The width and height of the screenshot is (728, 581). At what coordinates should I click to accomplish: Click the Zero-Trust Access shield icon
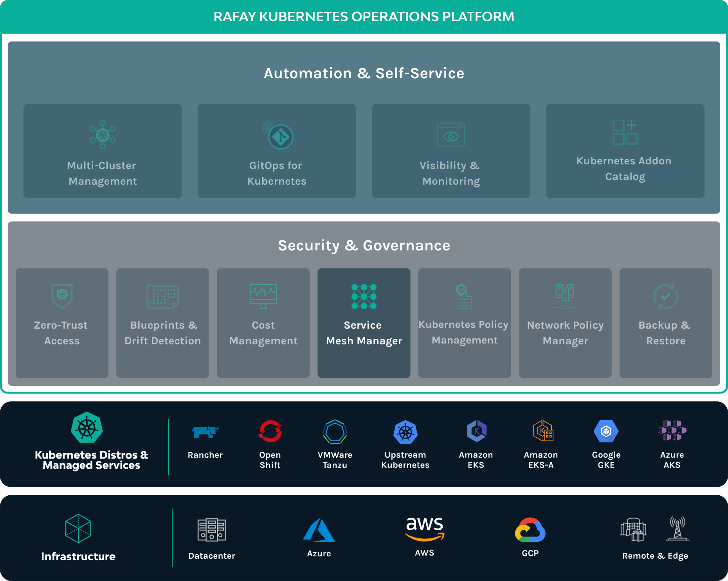(62, 296)
